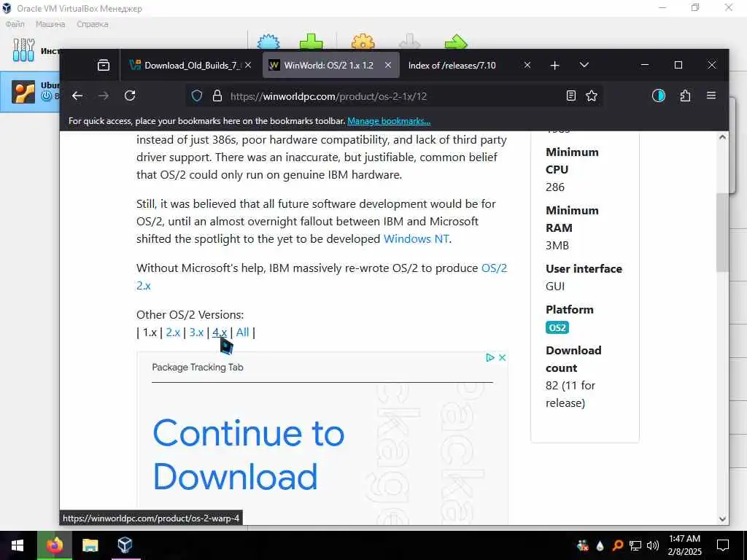The width and height of the screenshot is (747, 560).
Task: Select the Ubuntu virtual machine entry
Action: (29, 92)
